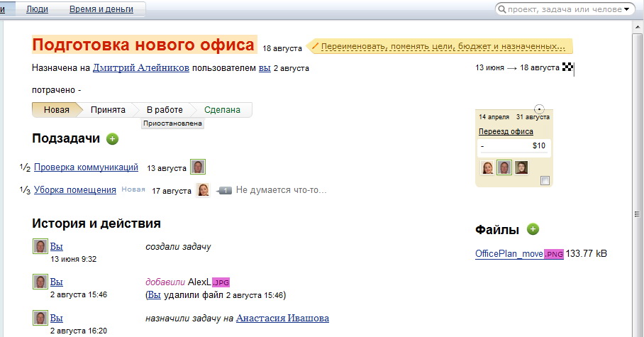
Task: Click green plus icon next to Файлы
Action: [x=533, y=229]
